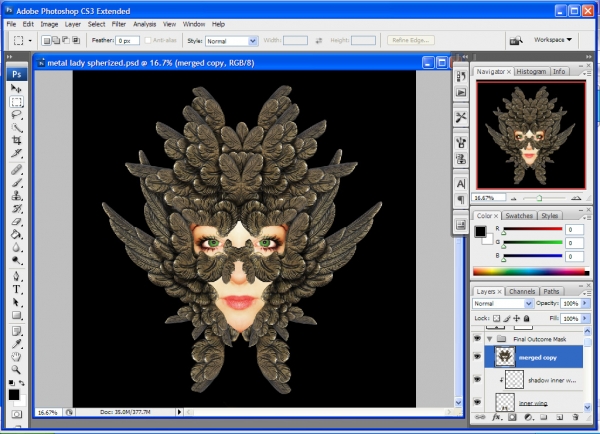Open the Layers panel options menu
The image size is (600, 434).
pos(585,293)
